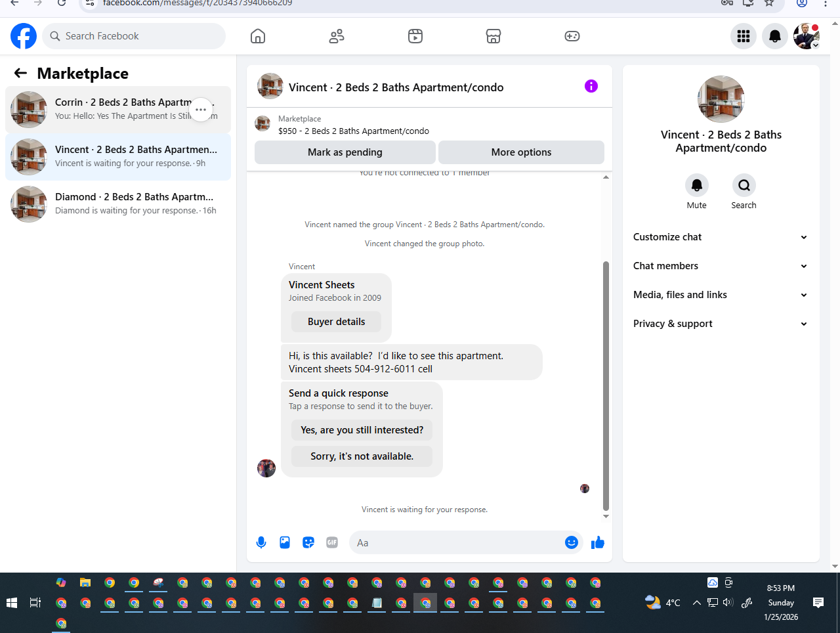Open Buyer details for Vincent Sheets

336,322
